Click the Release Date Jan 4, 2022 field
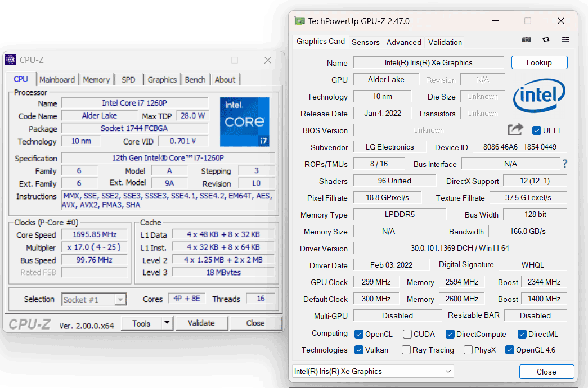 383,113
